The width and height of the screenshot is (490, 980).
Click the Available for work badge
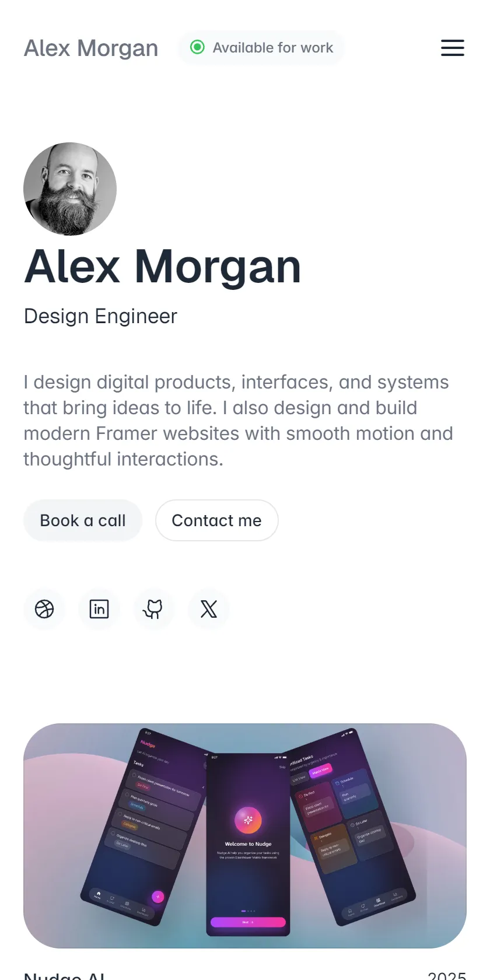click(x=261, y=47)
